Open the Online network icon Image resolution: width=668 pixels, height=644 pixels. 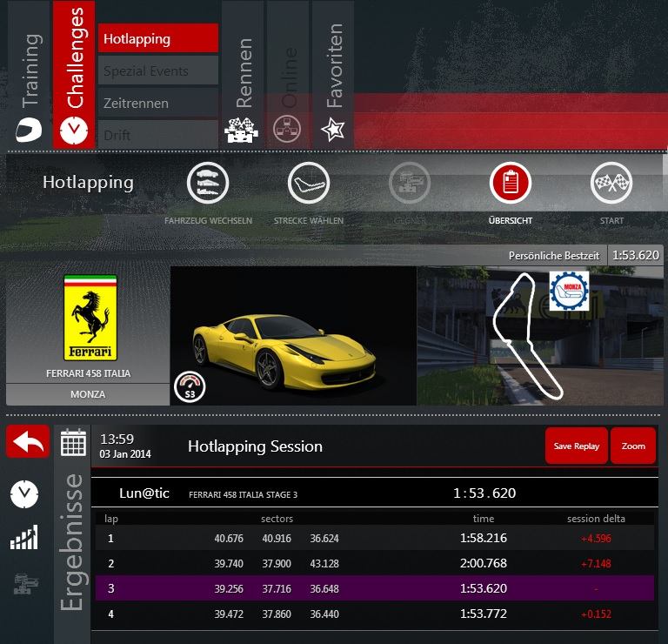pos(287,129)
